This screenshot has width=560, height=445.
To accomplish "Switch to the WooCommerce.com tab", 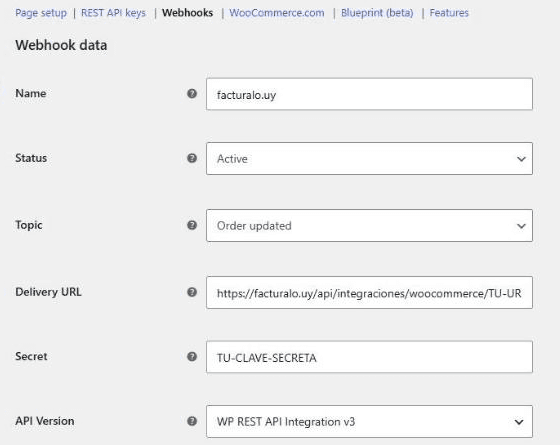I will 277,13.
